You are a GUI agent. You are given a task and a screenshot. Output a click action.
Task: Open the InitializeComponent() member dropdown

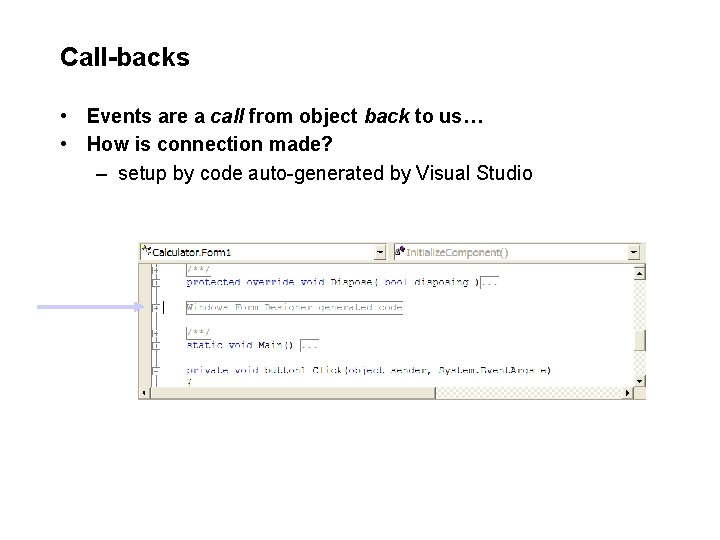pyautogui.click(x=633, y=252)
